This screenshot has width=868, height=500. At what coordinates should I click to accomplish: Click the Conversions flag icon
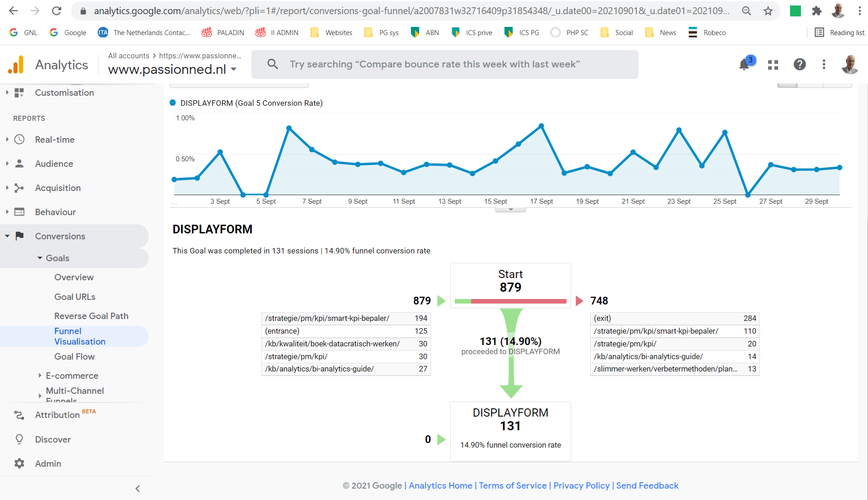click(19, 236)
